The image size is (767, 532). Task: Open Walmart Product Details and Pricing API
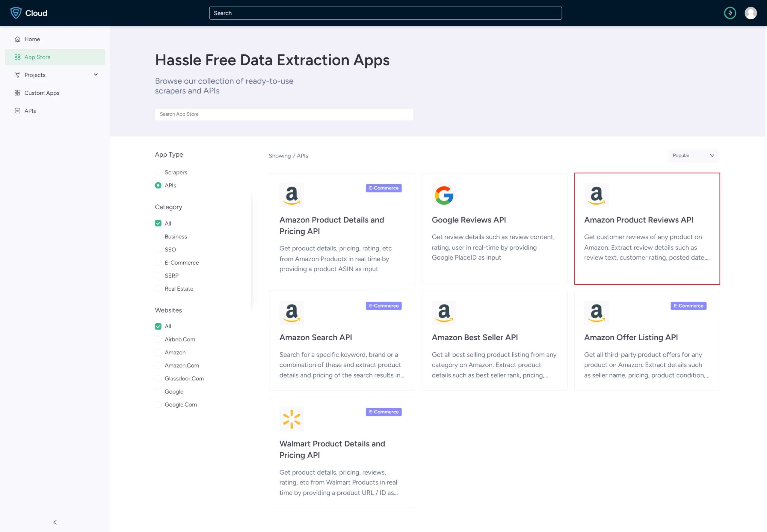click(x=332, y=449)
